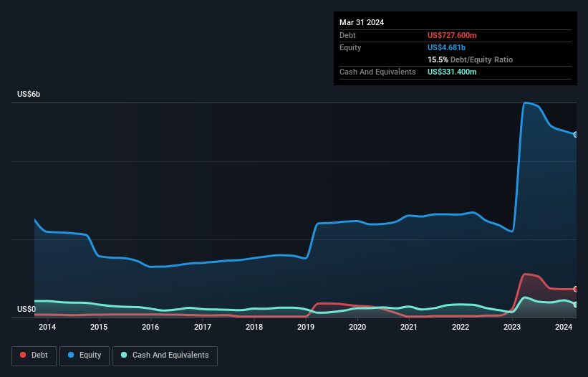Click the blue Equity legend dot
Image resolution: width=588 pixels, height=377 pixels.
tap(71, 355)
